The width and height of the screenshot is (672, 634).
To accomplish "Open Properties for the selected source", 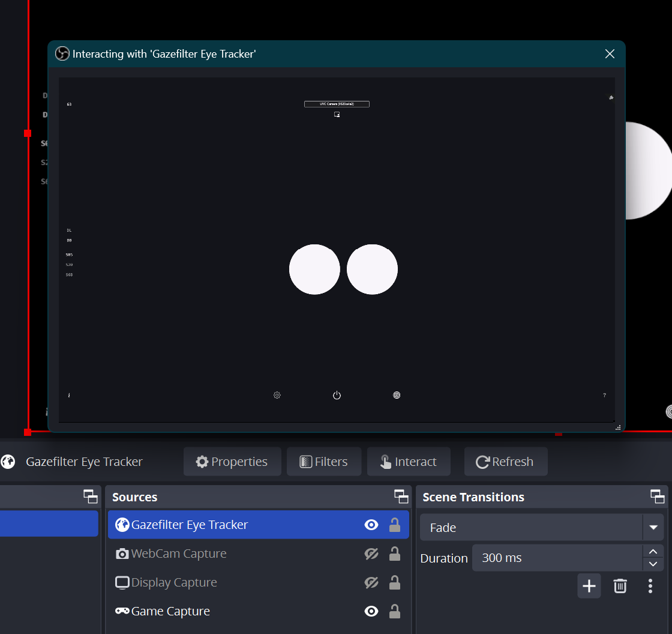I will coord(232,461).
